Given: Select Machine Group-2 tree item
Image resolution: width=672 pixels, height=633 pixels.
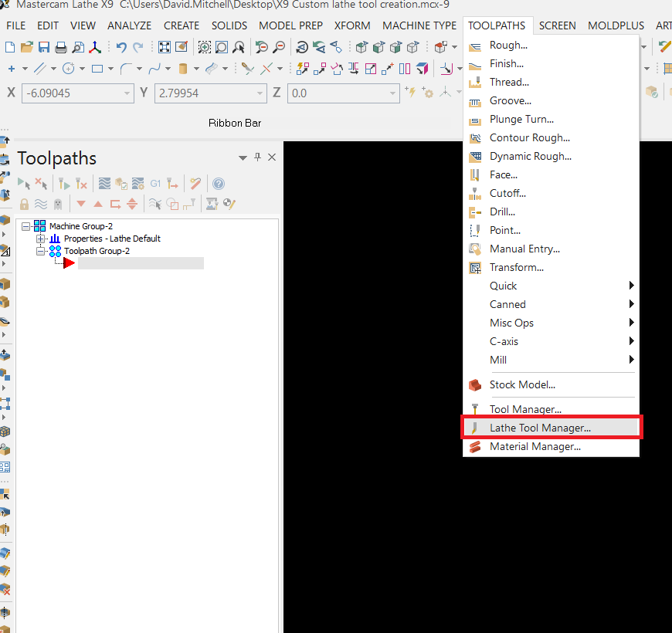Looking at the screenshot, I should (81, 226).
